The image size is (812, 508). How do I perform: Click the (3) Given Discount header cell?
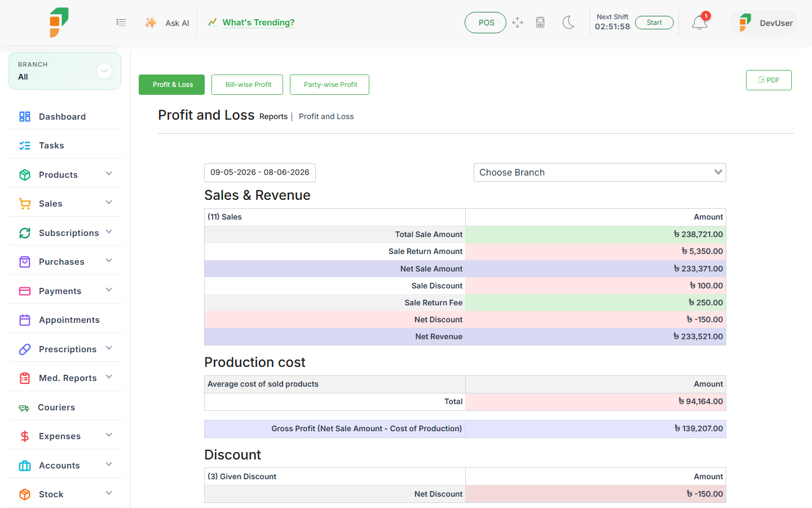335,476
